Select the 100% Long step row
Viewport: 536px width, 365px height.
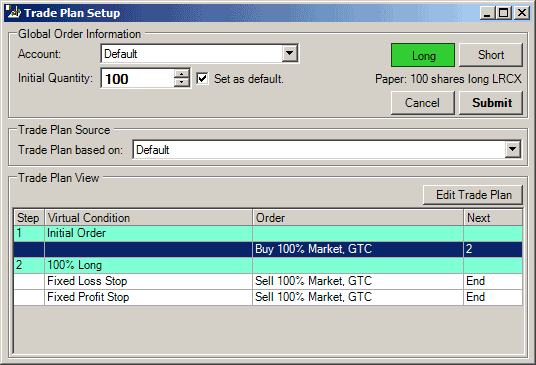268,265
